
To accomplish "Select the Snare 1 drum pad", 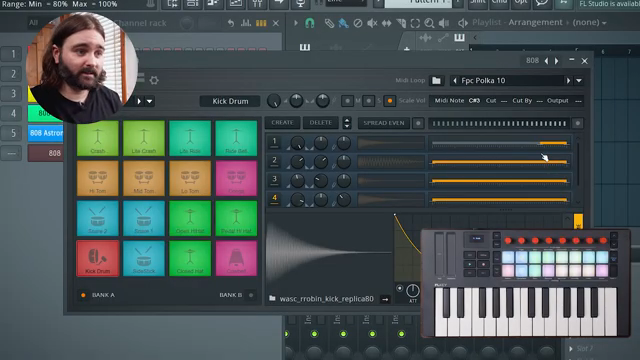I will [144, 218].
